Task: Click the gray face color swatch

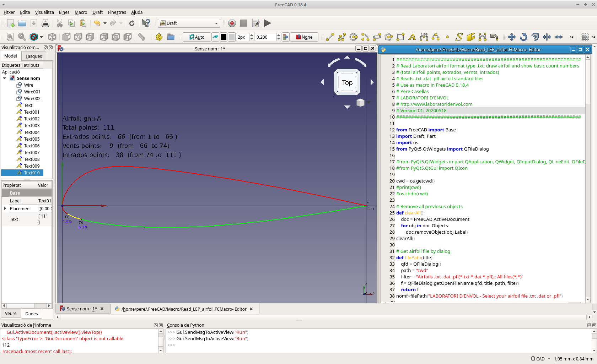Action: coord(232,37)
